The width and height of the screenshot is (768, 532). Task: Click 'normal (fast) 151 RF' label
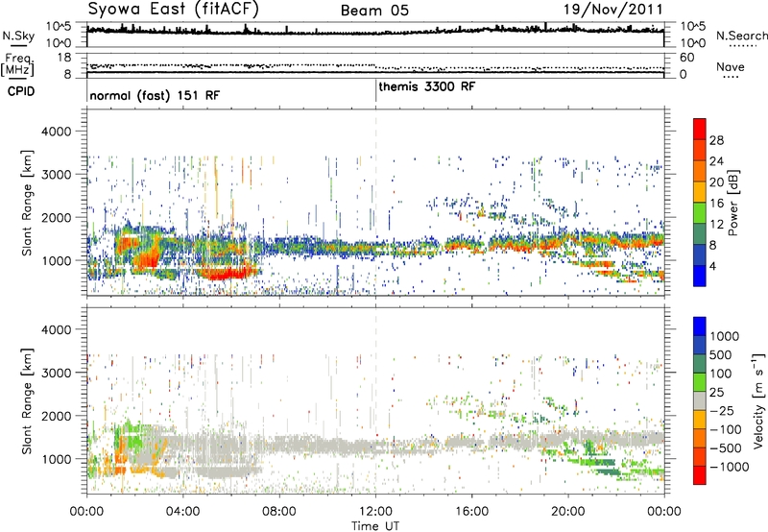click(x=155, y=95)
